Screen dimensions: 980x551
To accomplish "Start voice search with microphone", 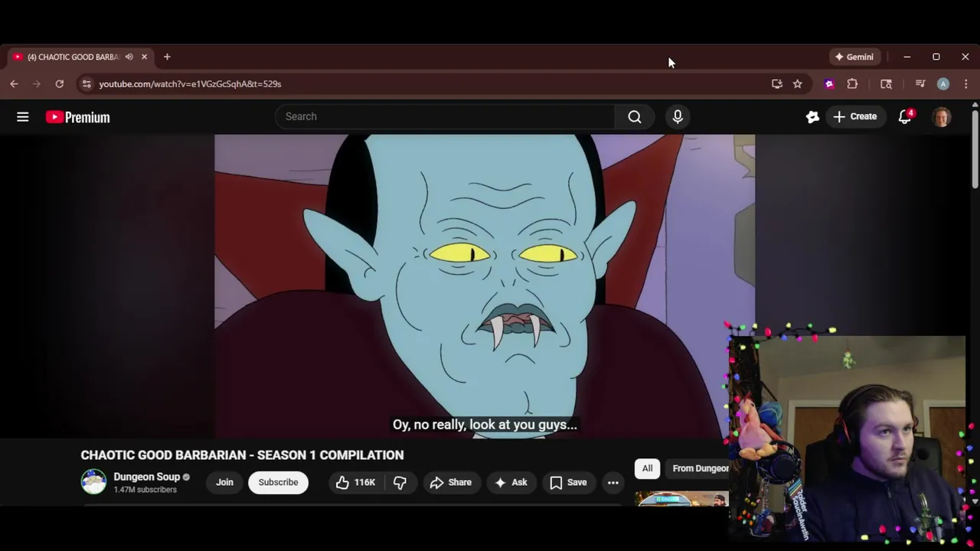I will point(678,116).
